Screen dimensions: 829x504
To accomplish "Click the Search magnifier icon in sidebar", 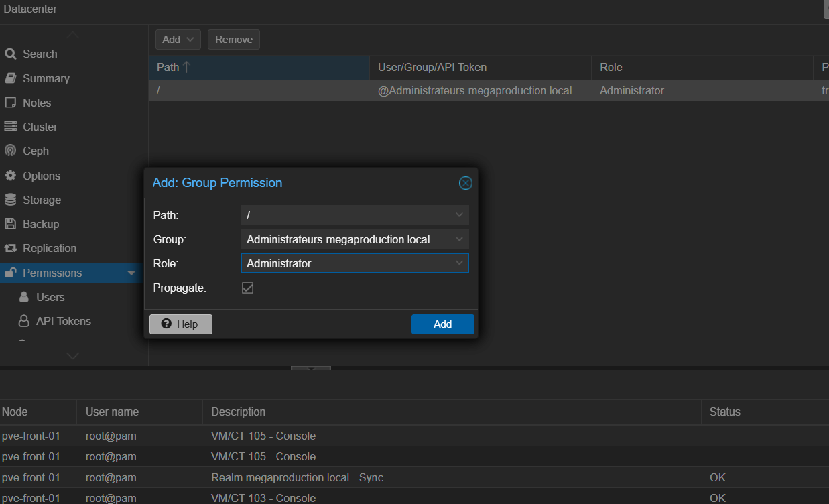I will 10,54.
